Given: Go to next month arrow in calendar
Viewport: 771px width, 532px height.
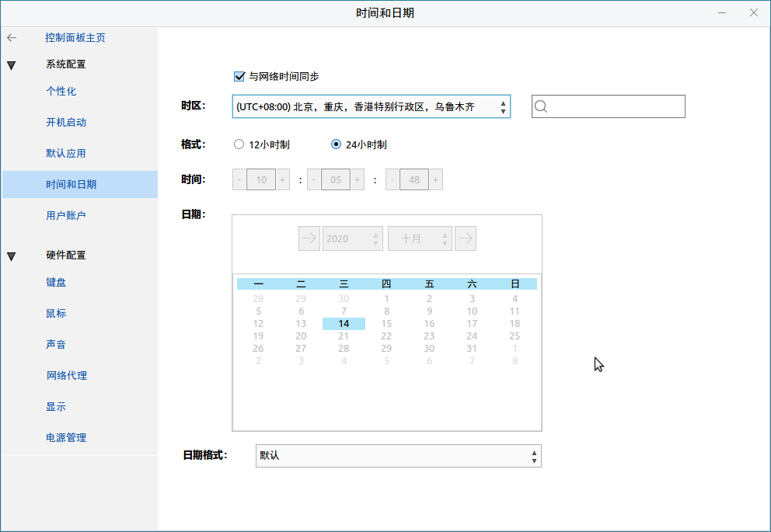Looking at the screenshot, I should [x=465, y=238].
